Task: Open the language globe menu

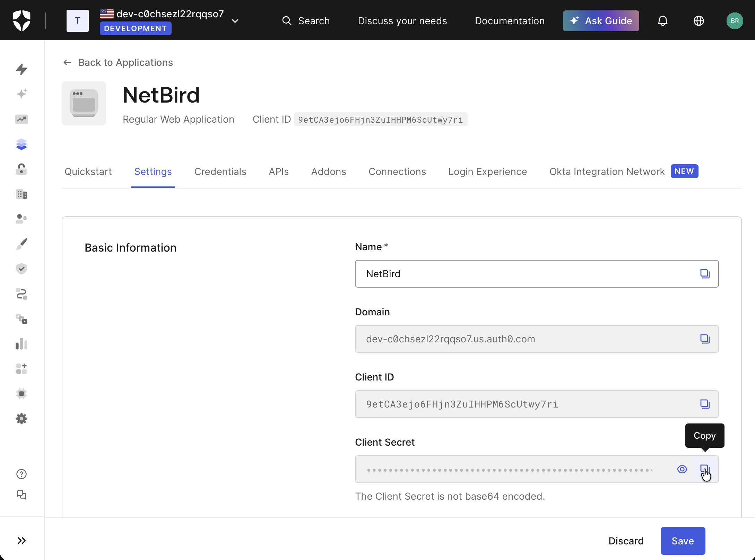Action: [x=698, y=21]
